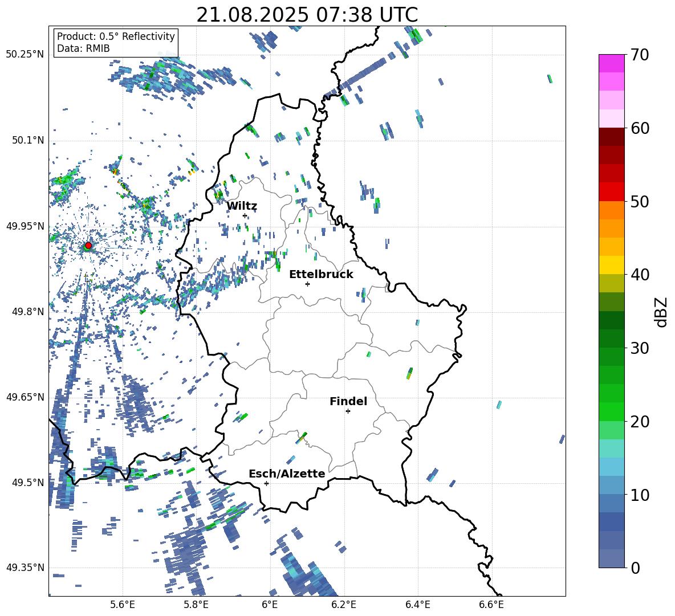
Task: Click the Wiltz city label
Action: coord(242,206)
